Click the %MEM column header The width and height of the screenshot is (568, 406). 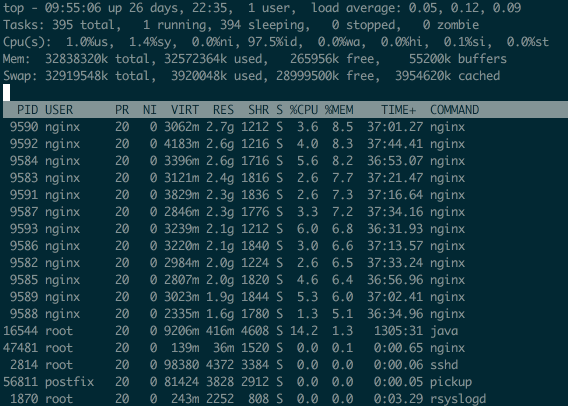coord(339,110)
